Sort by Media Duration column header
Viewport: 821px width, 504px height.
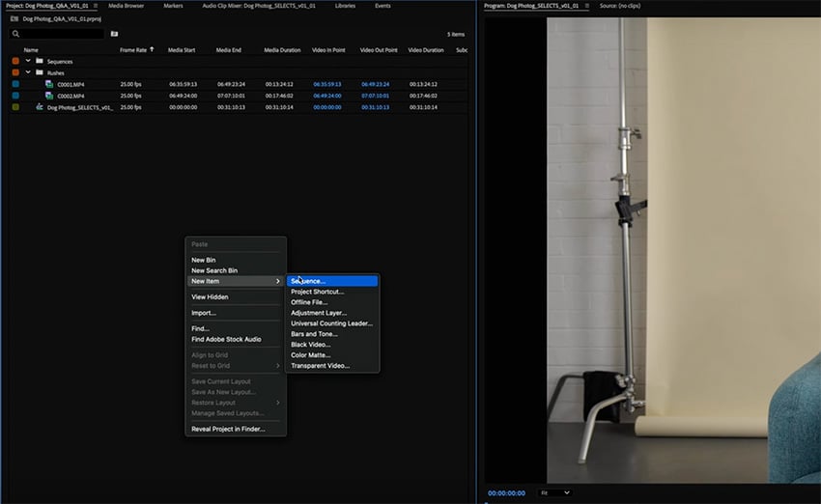(x=282, y=50)
